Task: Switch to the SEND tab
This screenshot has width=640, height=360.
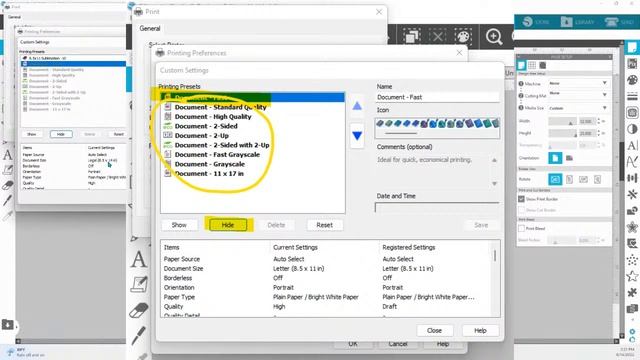Action: tap(620, 22)
